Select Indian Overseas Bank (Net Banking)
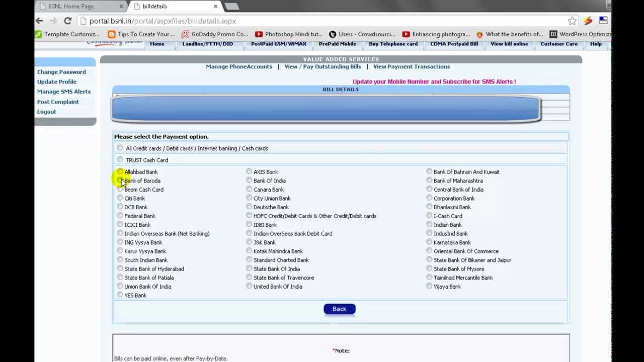Image resolution: width=644 pixels, height=362 pixels. point(120,233)
